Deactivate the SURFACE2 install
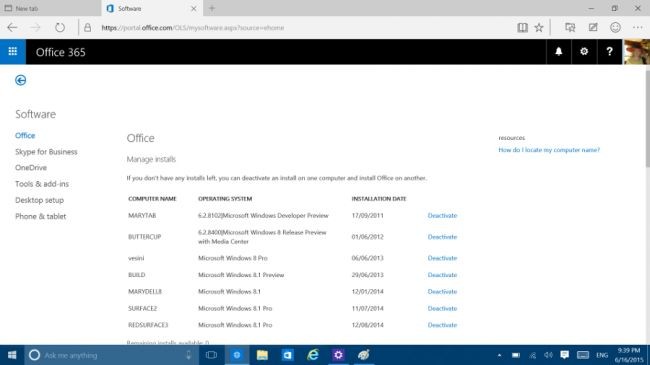 click(x=442, y=309)
